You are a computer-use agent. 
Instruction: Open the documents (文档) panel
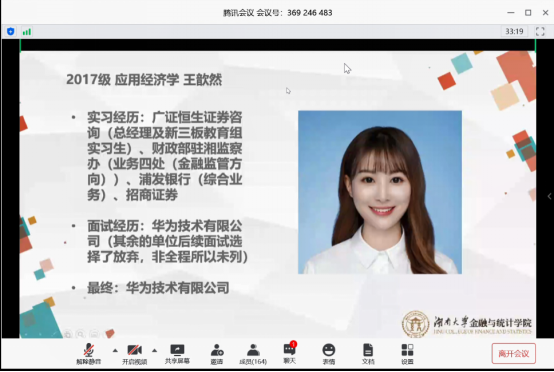[368, 354]
